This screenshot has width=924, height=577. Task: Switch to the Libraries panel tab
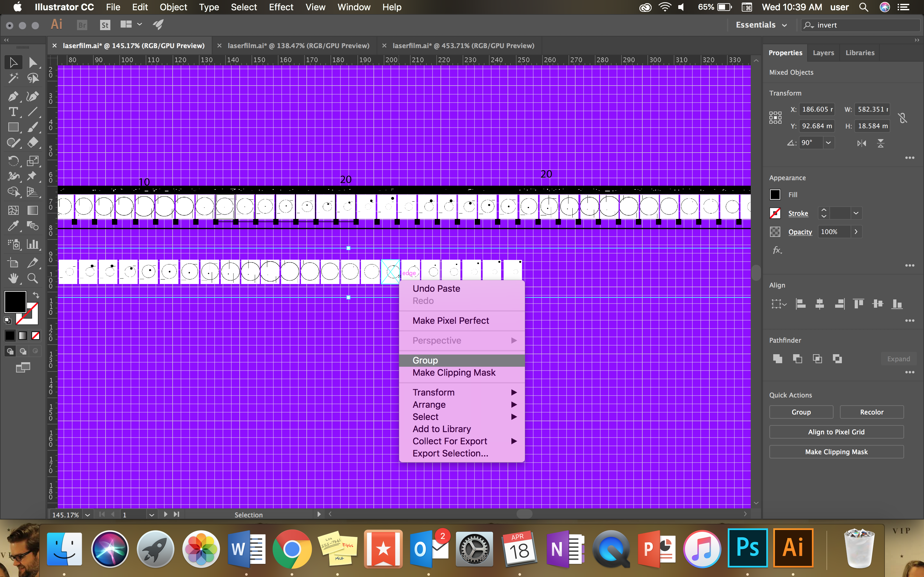point(860,53)
